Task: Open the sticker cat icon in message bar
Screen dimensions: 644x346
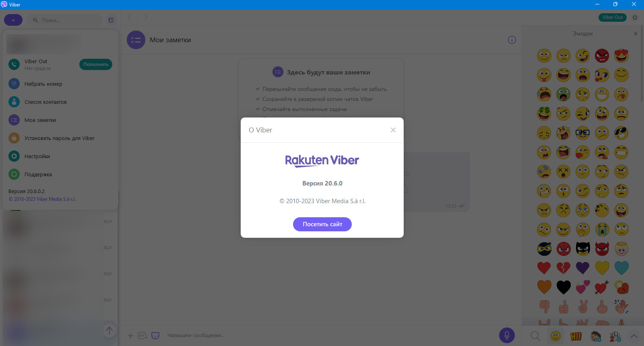Action: [x=155, y=335]
